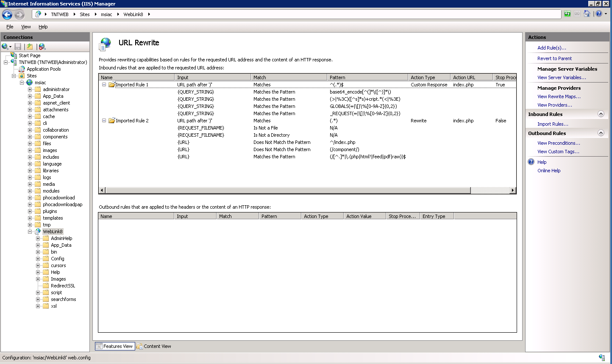Screen dimensions: 612x364
Task: Collapse Imported Rule 1 in inbound rules
Action: coord(104,85)
